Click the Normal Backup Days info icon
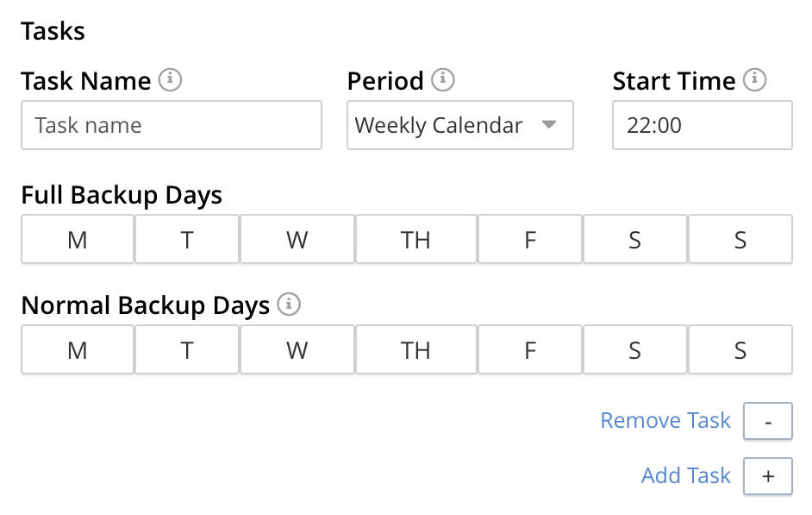Viewport: 812px width, 515px height. (x=290, y=304)
